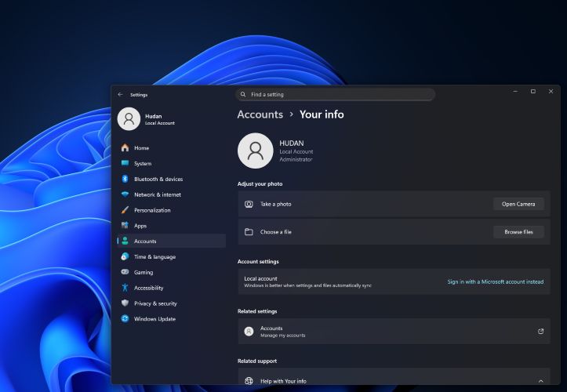
Task: Select the Gaming controller icon
Action: click(125, 272)
